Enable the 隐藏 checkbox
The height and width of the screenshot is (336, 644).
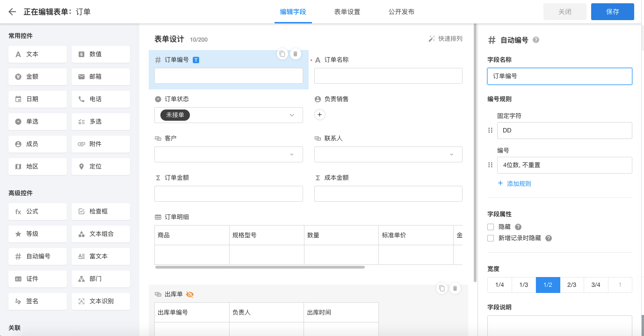pyautogui.click(x=491, y=227)
